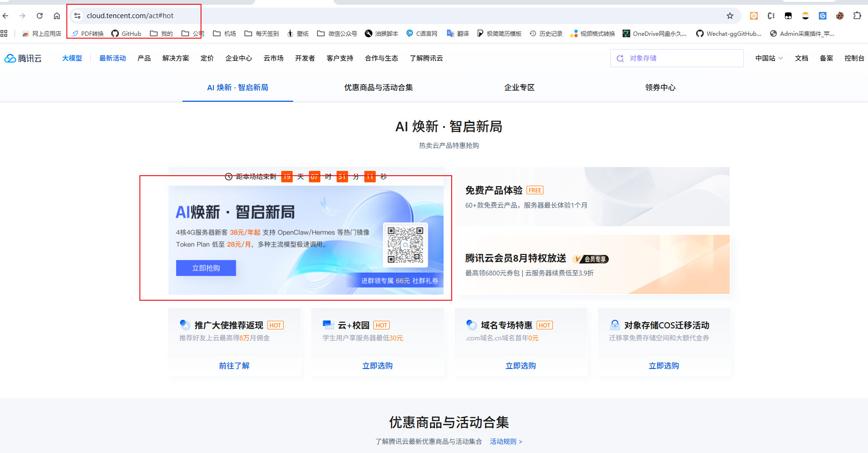The width and height of the screenshot is (868, 453).
Task: Click 前往了解 under 推广大使推荐返现
Action: (234, 366)
